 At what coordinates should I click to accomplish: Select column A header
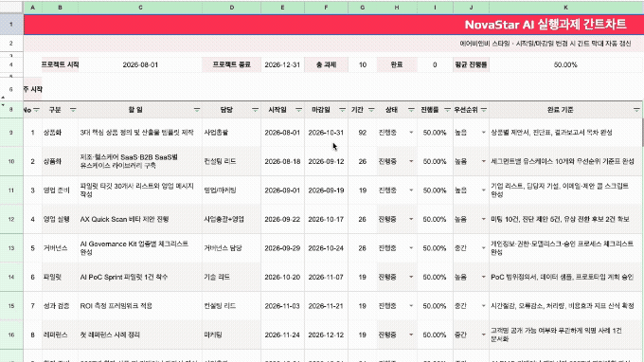(x=32, y=8)
